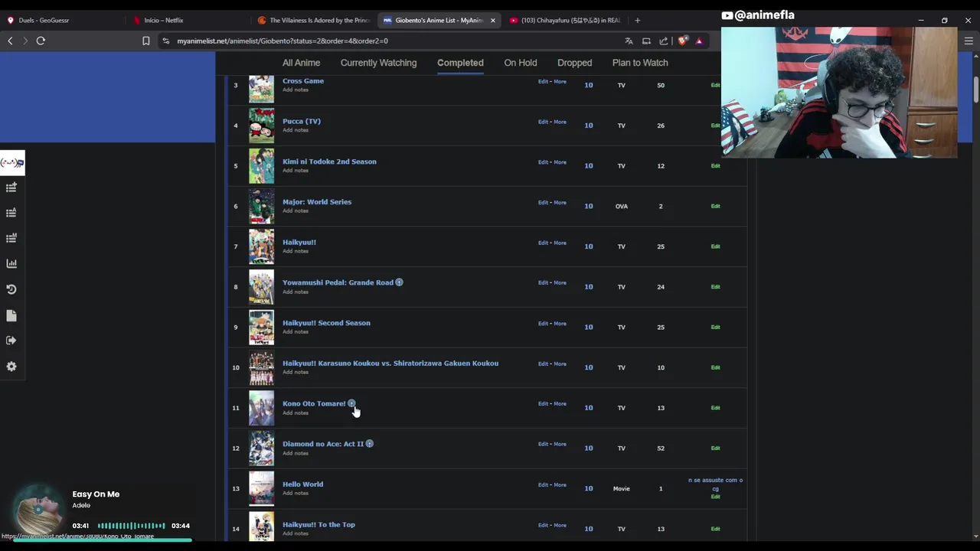The image size is (980, 551).
Task: Click Add notes under Haikyuu!! row 7
Action: pyautogui.click(x=296, y=251)
